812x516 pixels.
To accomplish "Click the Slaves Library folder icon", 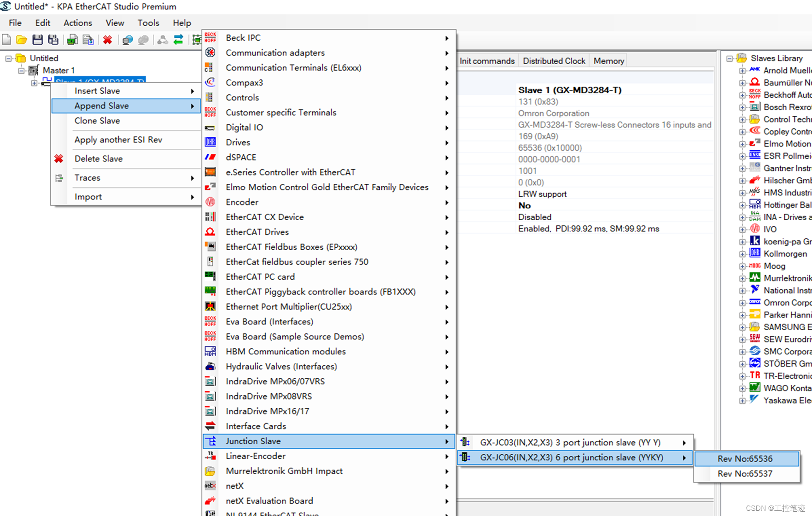I will coord(742,58).
